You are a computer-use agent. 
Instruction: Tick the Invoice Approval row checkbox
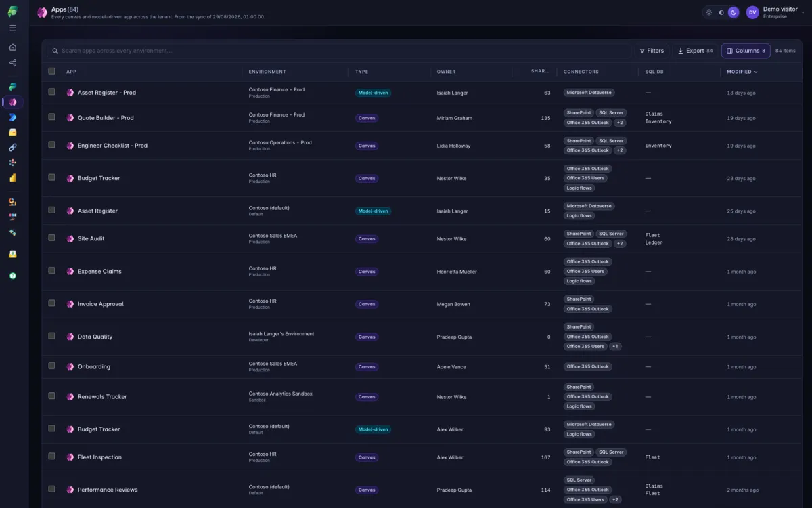coord(51,303)
